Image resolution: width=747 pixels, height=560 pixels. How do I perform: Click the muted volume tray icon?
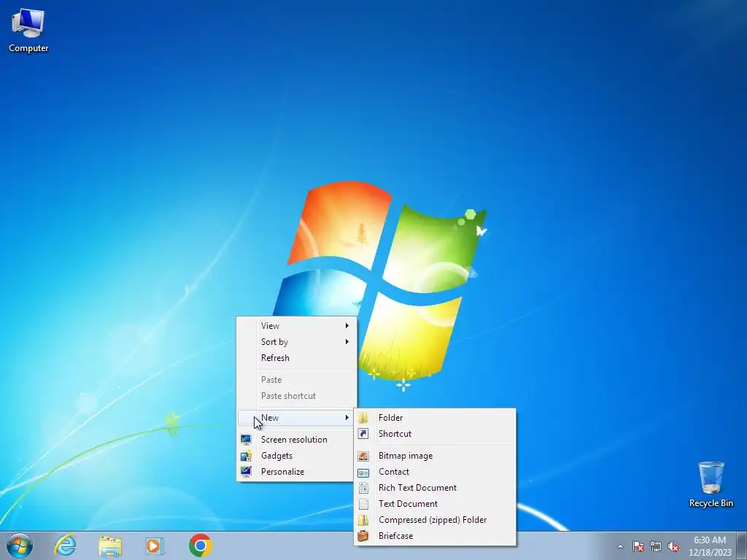tap(673, 546)
